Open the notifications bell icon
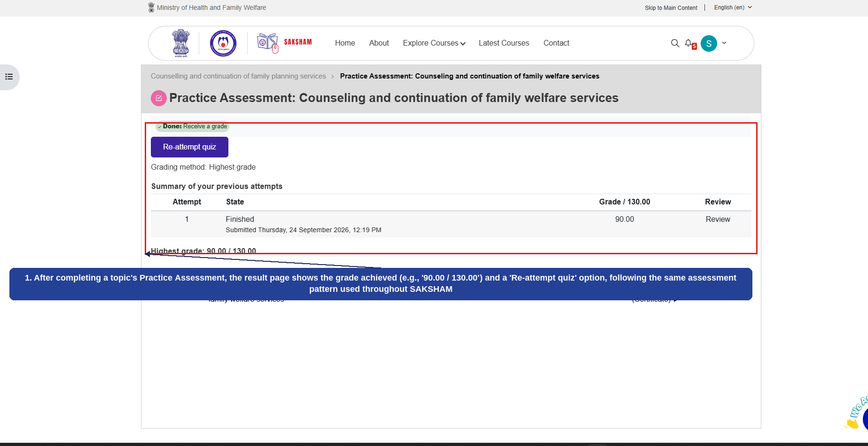The height and width of the screenshot is (446, 868). tap(688, 43)
